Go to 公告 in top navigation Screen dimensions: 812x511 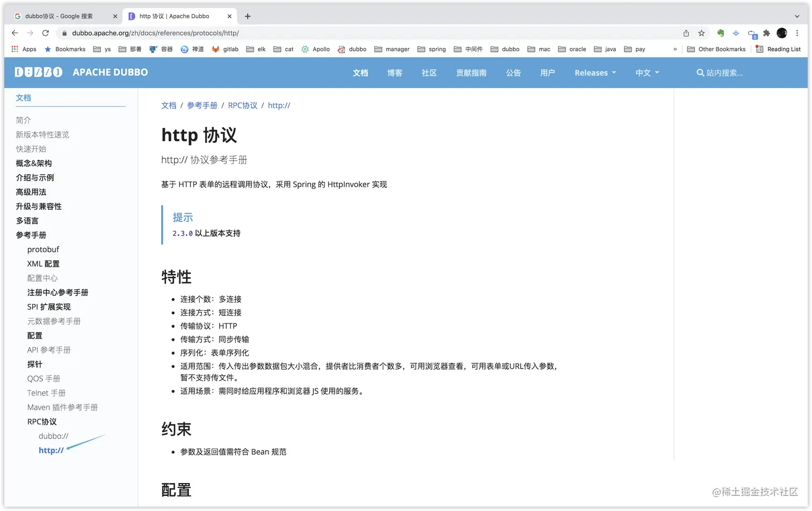pos(513,73)
